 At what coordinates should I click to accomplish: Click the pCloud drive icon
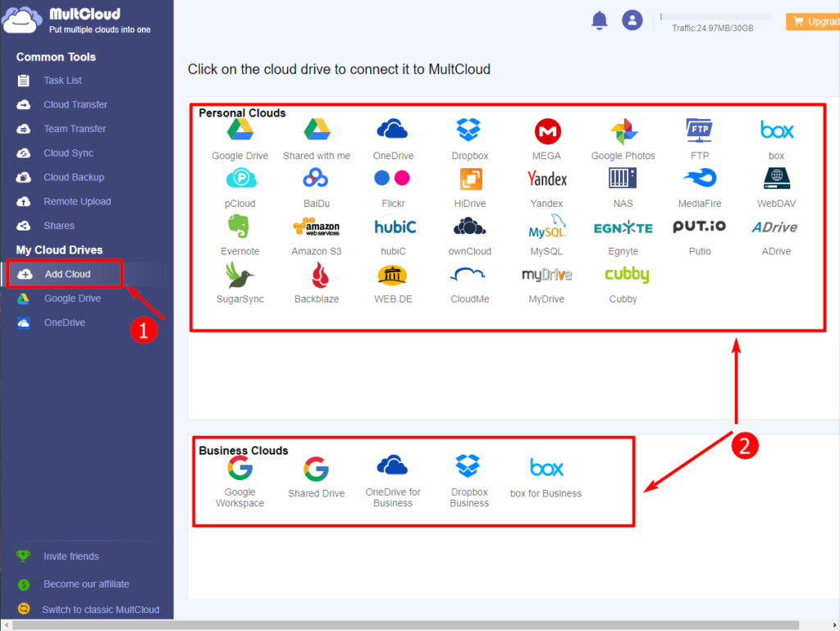240,179
